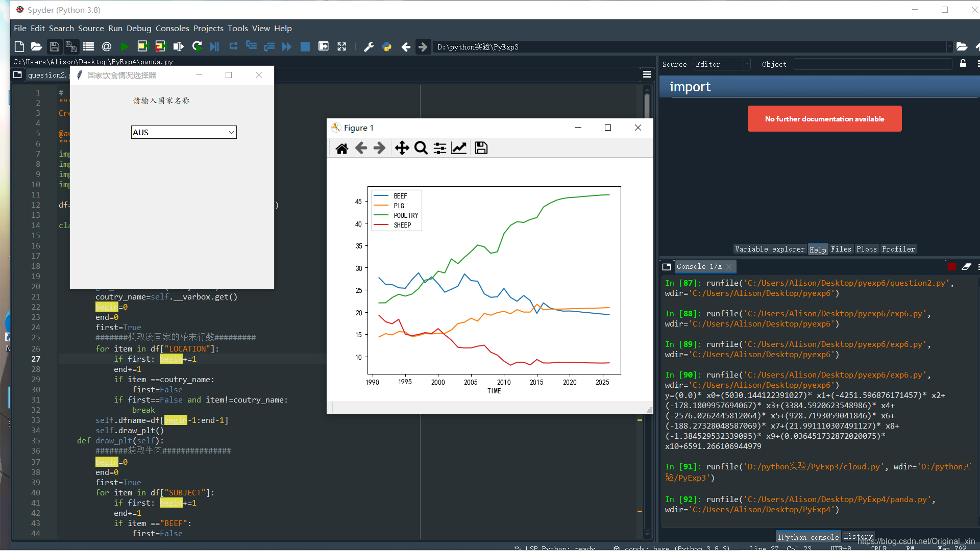Save the current file with floppy icon
This screenshot has height=551, width=980.
click(54, 47)
